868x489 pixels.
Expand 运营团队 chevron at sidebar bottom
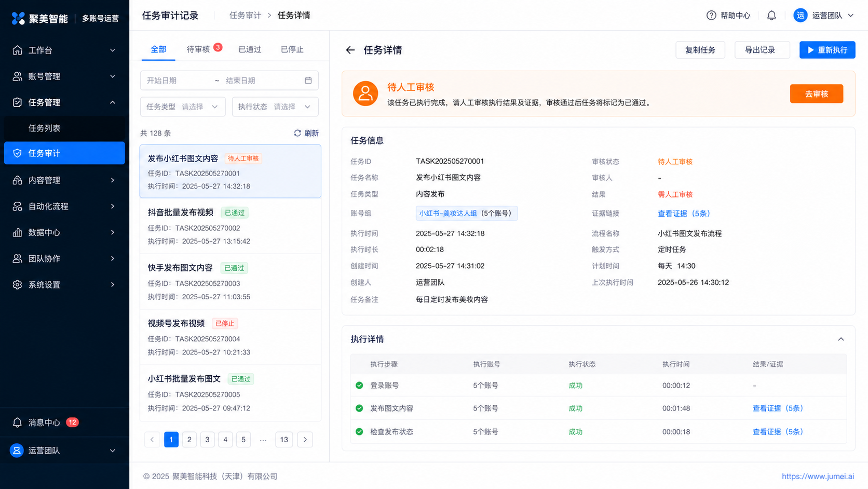tap(113, 451)
